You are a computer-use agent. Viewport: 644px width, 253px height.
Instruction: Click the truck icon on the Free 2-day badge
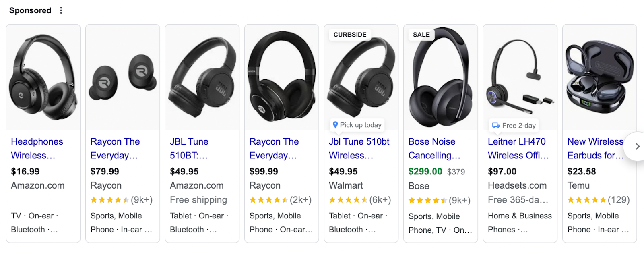pyautogui.click(x=495, y=125)
